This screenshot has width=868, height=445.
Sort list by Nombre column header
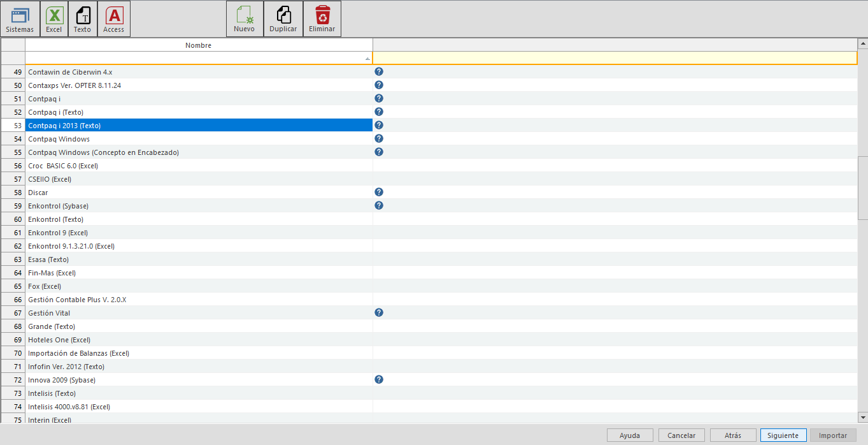coord(199,45)
